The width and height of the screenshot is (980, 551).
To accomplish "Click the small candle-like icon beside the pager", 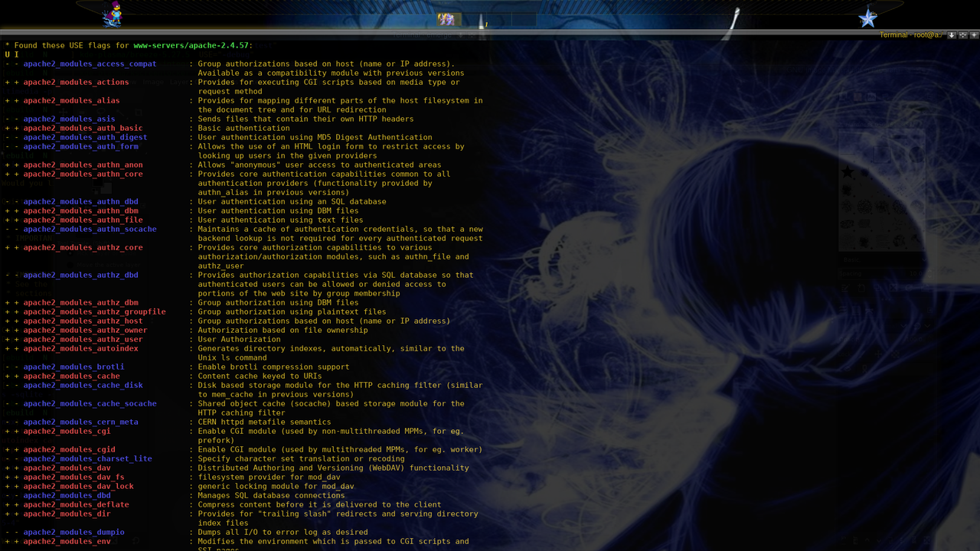I will 482,21.
